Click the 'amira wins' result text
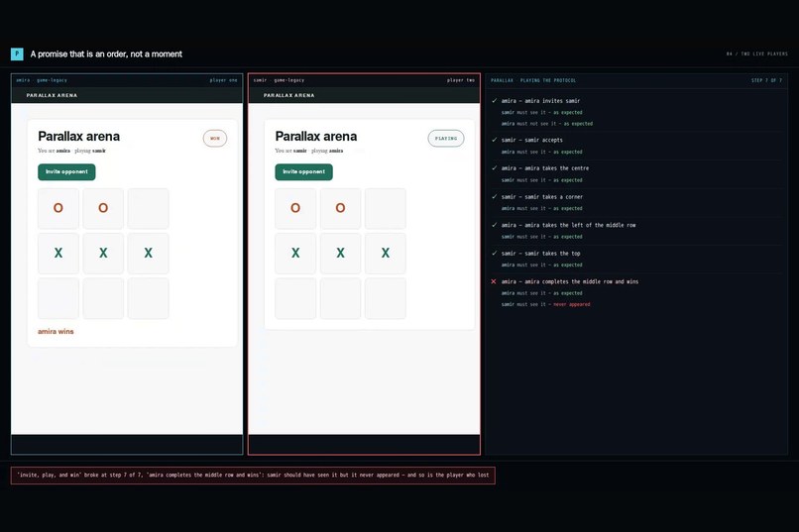Viewport: 799px width, 532px height. pyautogui.click(x=56, y=332)
